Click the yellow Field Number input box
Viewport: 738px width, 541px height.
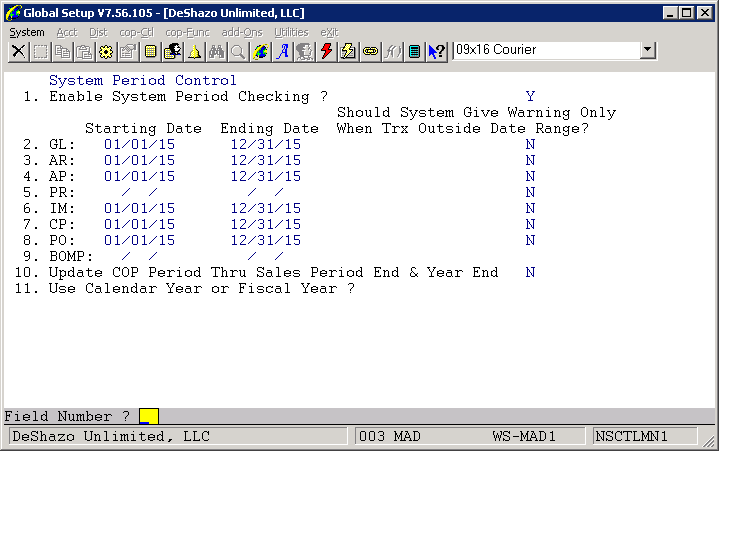pyautogui.click(x=149, y=416)
